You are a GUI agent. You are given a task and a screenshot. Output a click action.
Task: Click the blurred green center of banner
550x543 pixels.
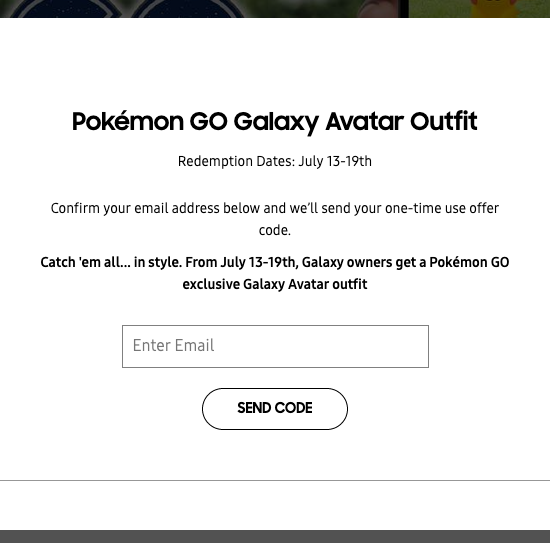tap(302, 9)
